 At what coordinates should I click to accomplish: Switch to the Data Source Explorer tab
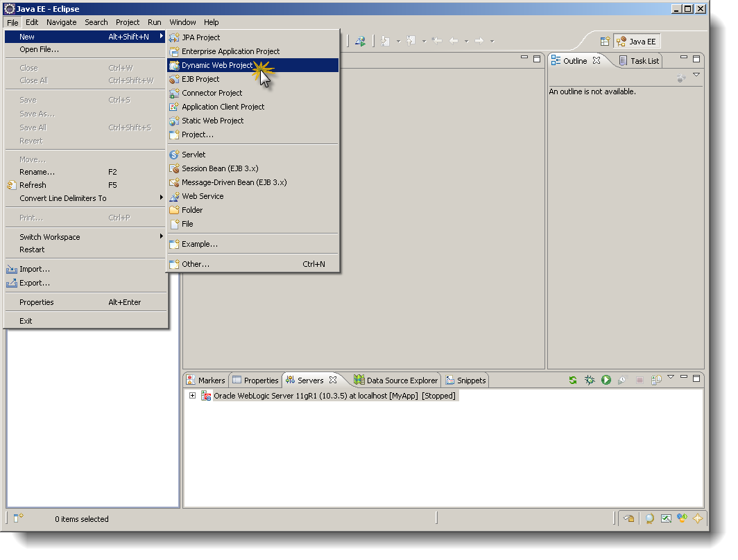tap(396, 380)
